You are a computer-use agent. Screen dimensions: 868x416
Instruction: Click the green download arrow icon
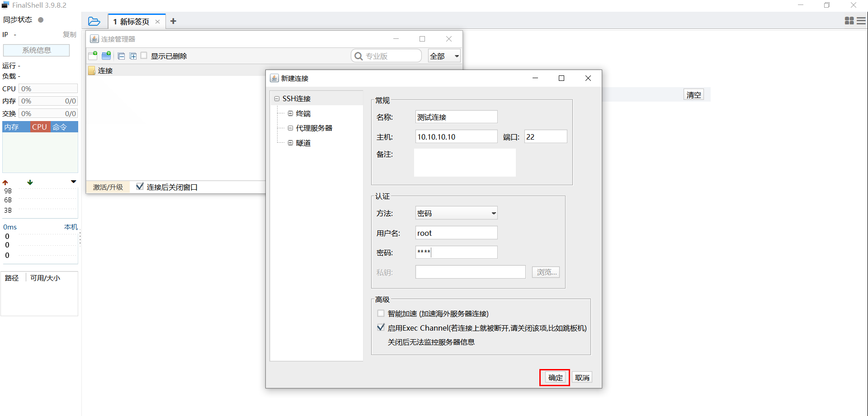30,182
